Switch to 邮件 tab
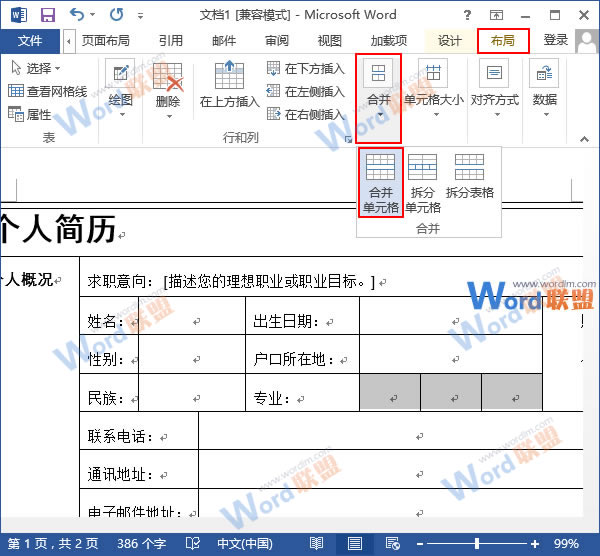Image resolution: width=600 pixels, height=556 pixels. click(x=224, y=41)
